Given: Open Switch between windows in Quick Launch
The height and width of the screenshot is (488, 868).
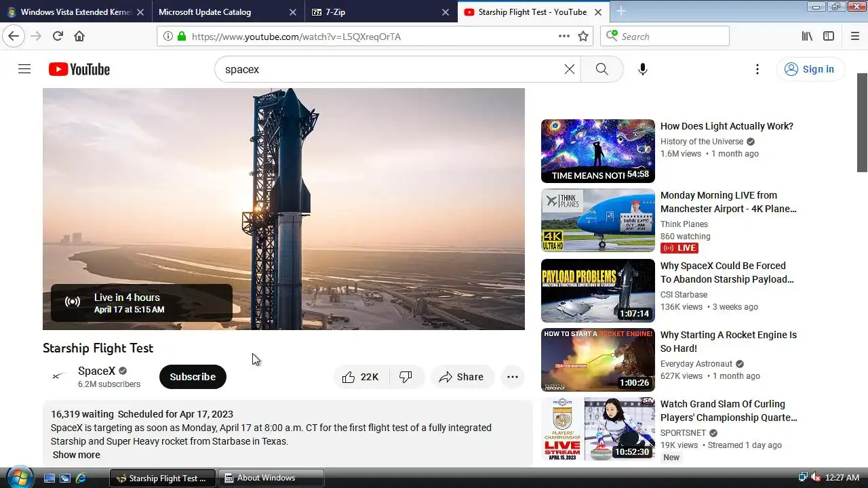Looking at the screenshot, I should pos(65,478).
